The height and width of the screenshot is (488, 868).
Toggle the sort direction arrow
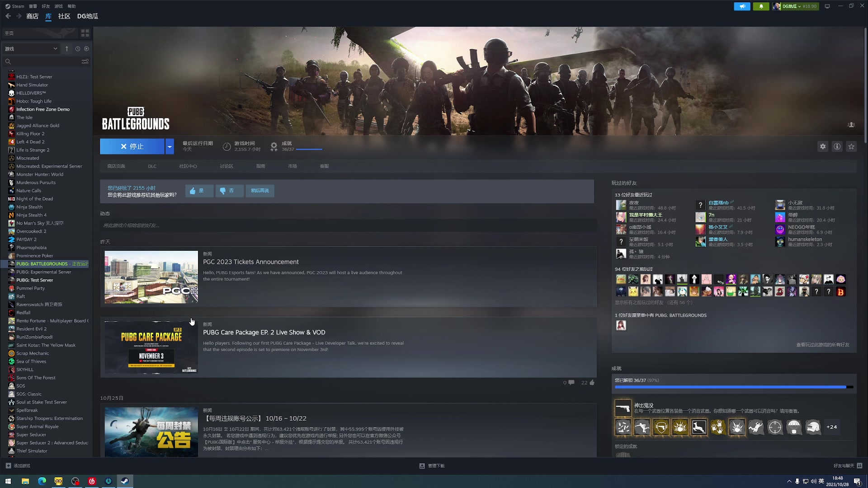67,49
